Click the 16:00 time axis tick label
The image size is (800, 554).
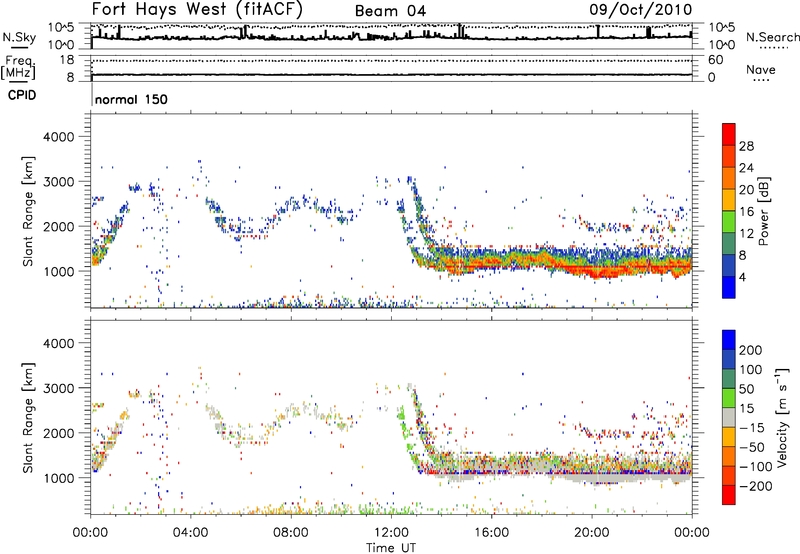pos(491,533)
